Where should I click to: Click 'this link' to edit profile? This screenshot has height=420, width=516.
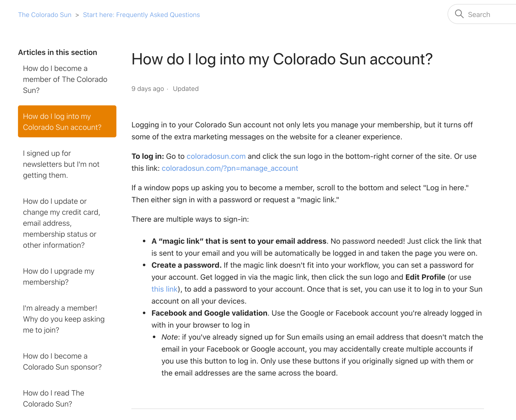tap(164, 289)
